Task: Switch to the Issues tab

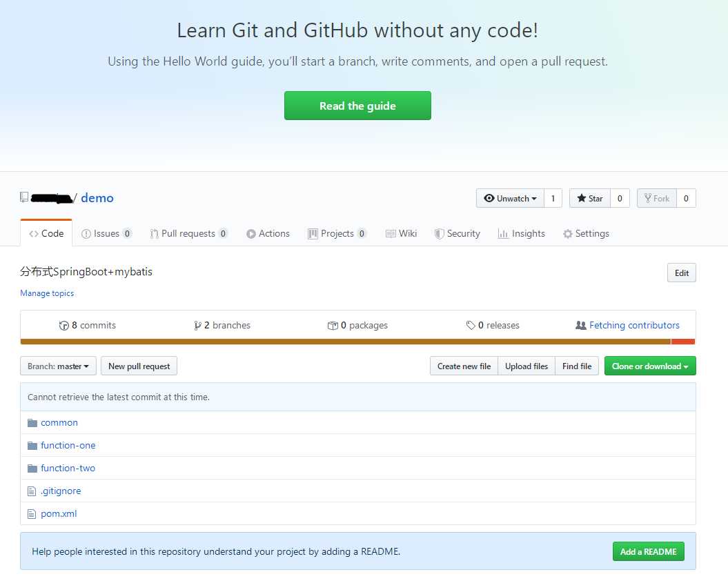Action: click(x=107, y=234)
